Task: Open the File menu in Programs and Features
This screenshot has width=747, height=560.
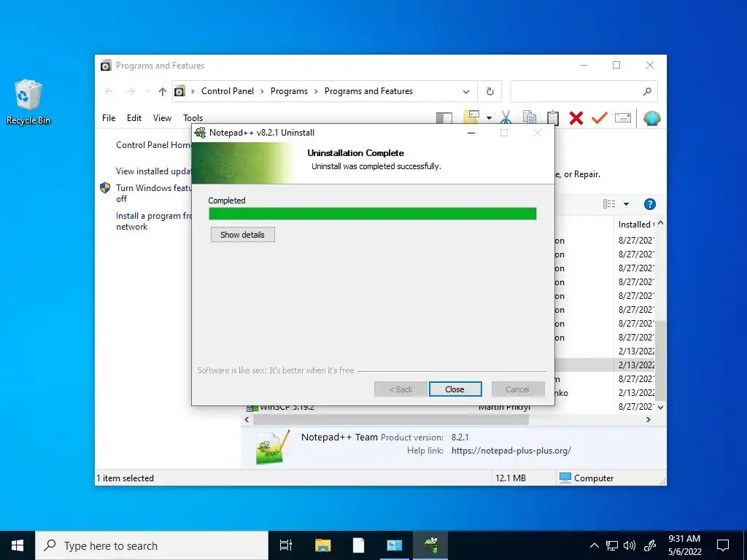Action: point(109,117)
